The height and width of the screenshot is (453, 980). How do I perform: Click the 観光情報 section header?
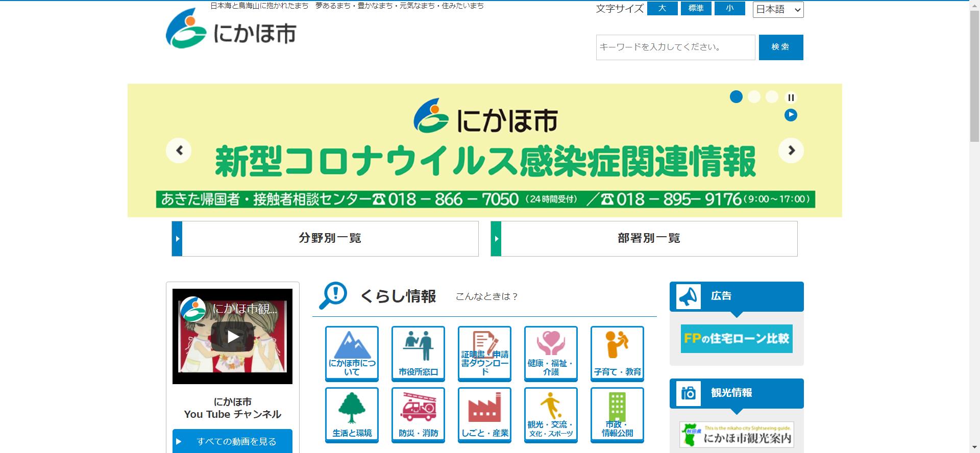click(x=737, y=393)
